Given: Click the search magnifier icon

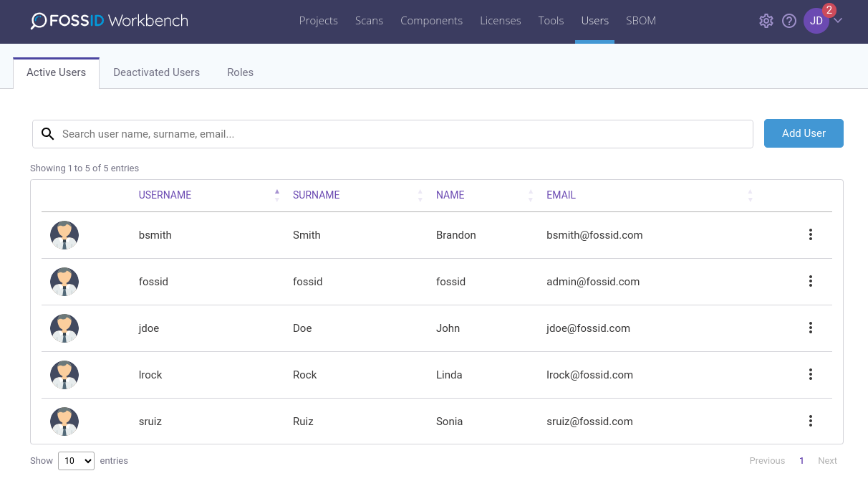Looking at the screenshot, I should pyautogui.click(x=48, y=134).
